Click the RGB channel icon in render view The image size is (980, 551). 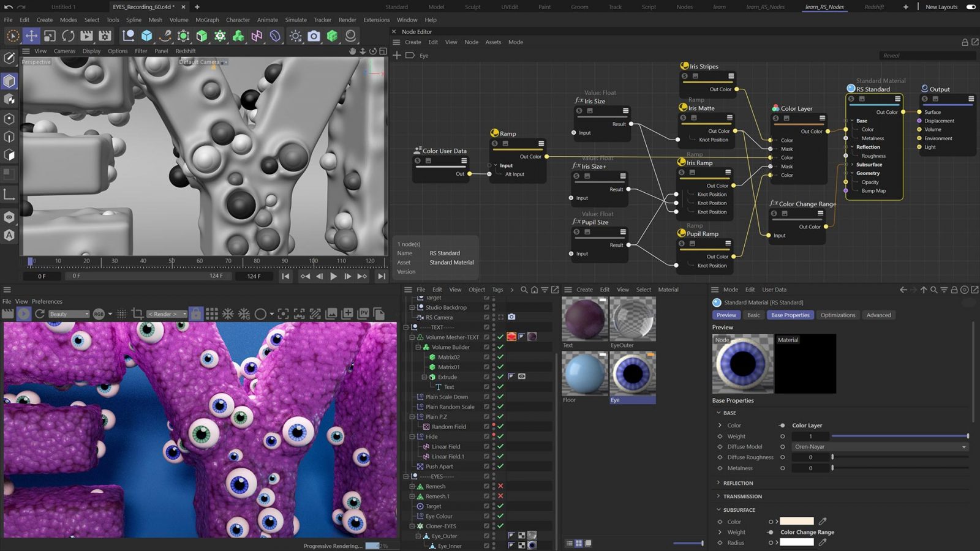pos(98,314)
